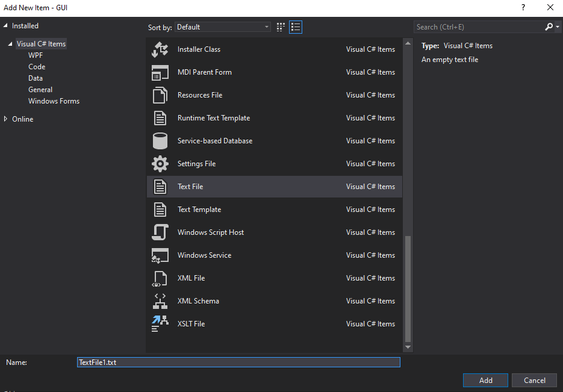Select the General category
This screenshot has height=392, width=563.
(40, 90)
